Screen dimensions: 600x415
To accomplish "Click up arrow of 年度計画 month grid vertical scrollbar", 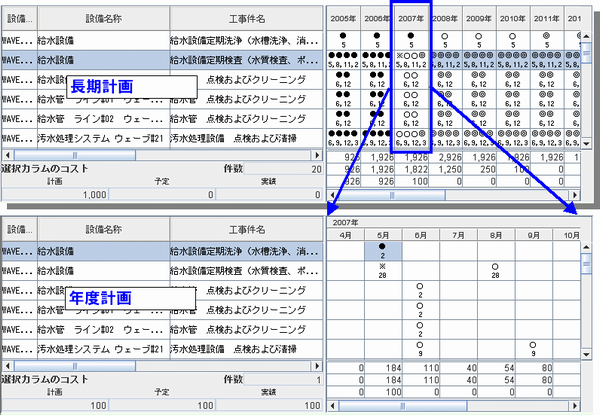I will click(x=586, y=247).
